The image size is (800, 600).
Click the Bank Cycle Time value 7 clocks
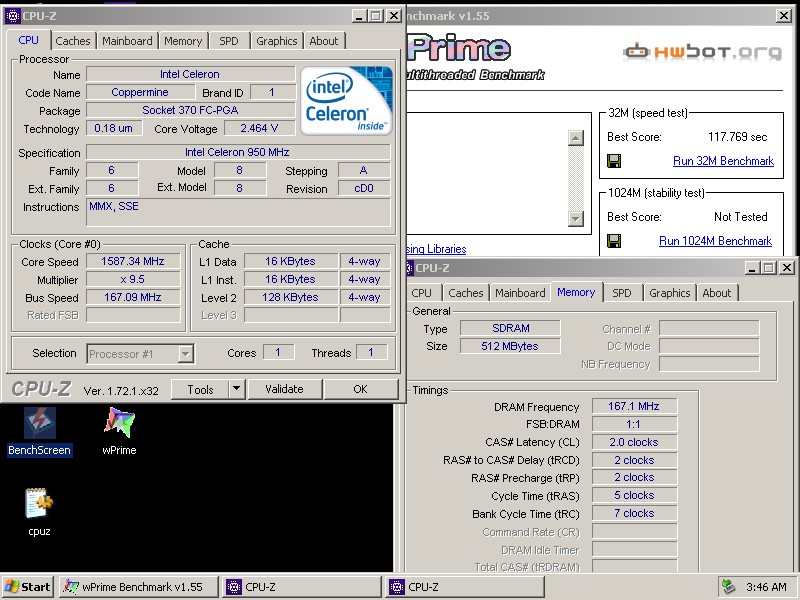(634, 513)
